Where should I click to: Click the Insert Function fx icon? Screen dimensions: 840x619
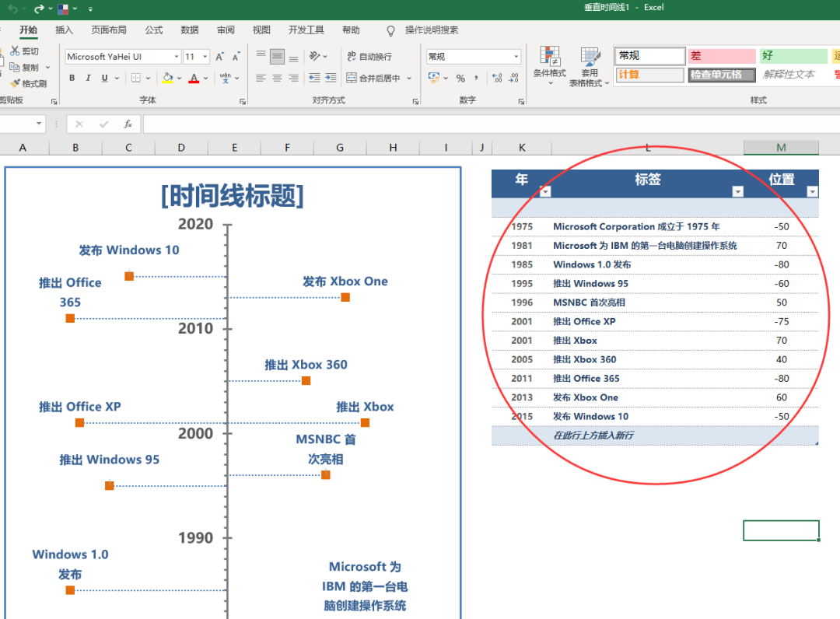128,124
